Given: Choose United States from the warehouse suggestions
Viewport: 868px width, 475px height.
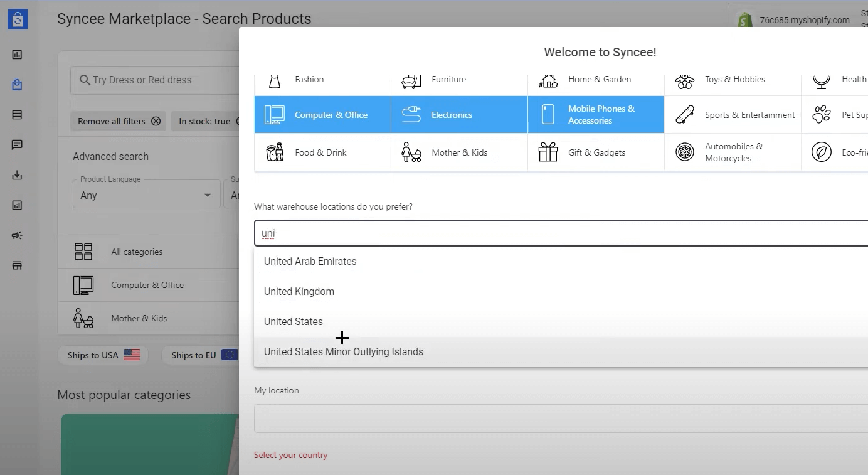Looking at the screenshot, I should [x=294, y=321].
